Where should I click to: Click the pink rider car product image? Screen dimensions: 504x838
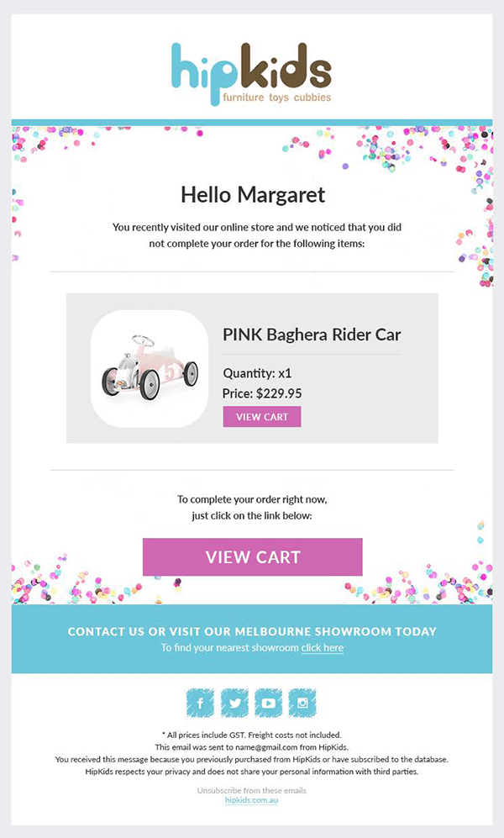click(x=150, y=369)
